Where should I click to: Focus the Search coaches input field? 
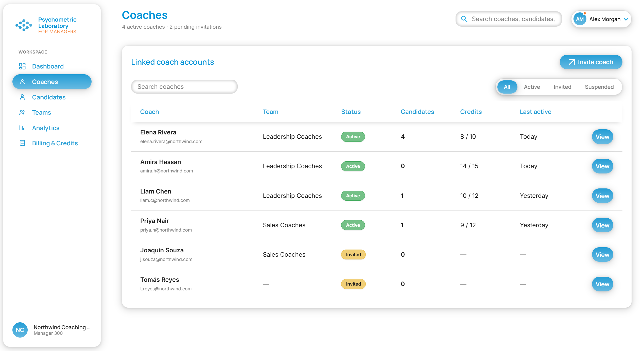point(184,86)
